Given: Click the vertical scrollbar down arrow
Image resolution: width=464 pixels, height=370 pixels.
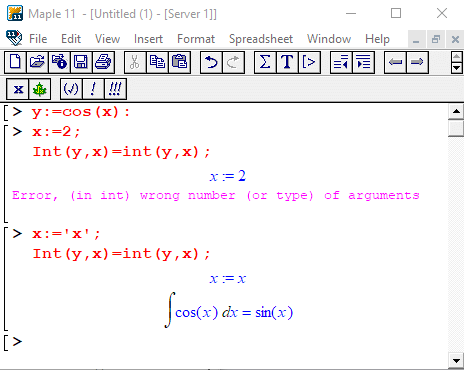Looking at the screenshot, I should click(456, 360).
